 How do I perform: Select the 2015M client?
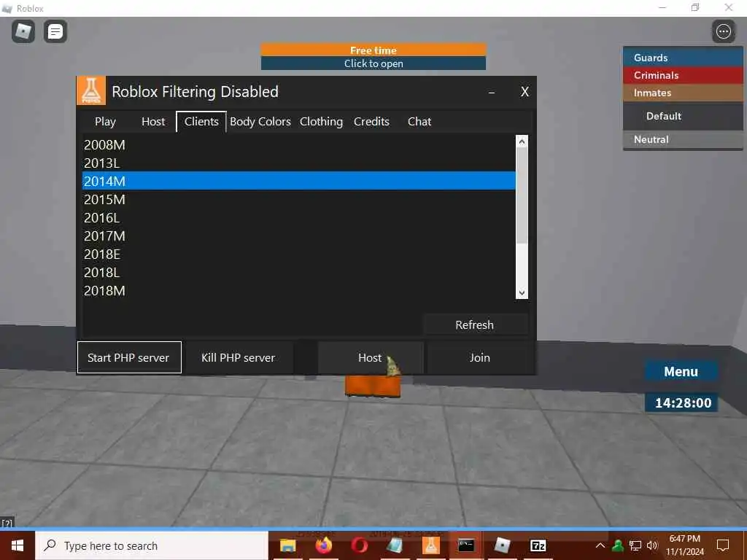coord(298,200)
